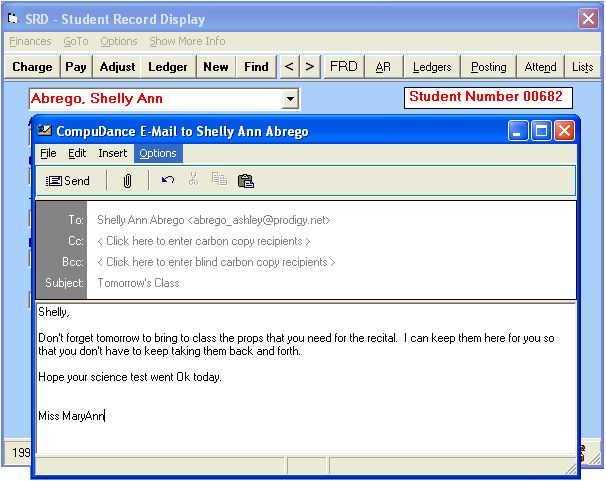Click the Copy icon in the email toolbar
Viewport: 606px width, 481px height.
click(x=219, y=180)
